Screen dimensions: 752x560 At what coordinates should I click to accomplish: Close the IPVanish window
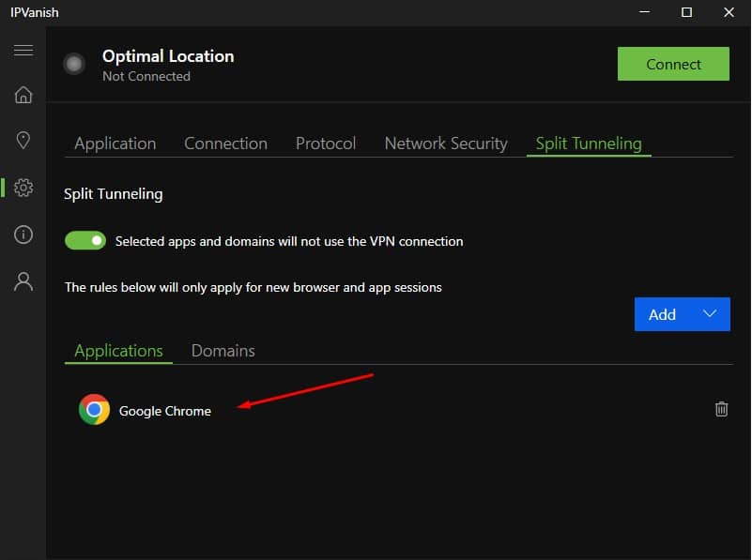pos(729,12)
